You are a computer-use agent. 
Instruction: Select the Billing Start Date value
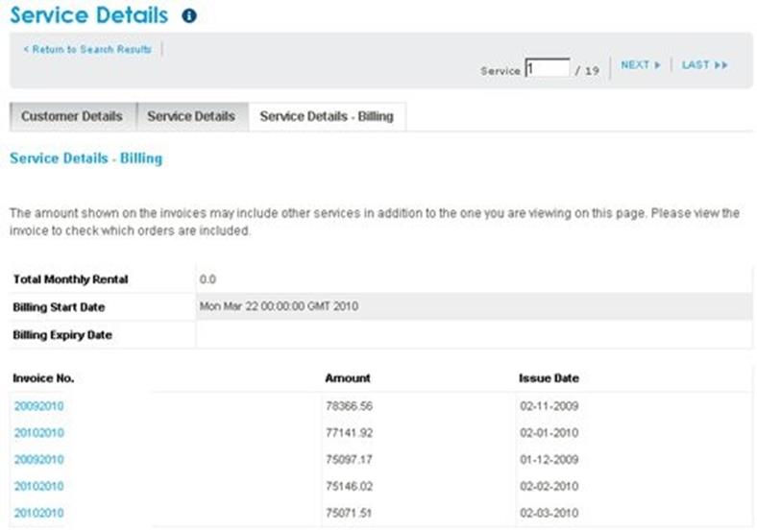[279, 306]
